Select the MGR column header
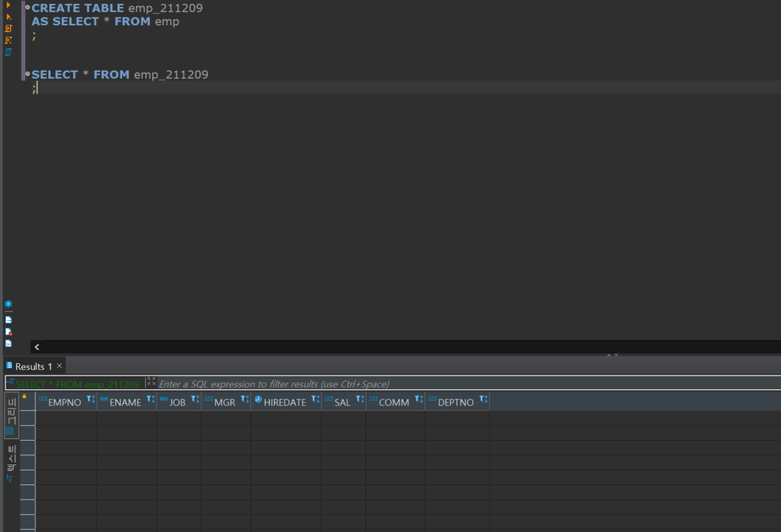Image resolution: width=781 pixels, height=532 pixels. tap(225, 402)
